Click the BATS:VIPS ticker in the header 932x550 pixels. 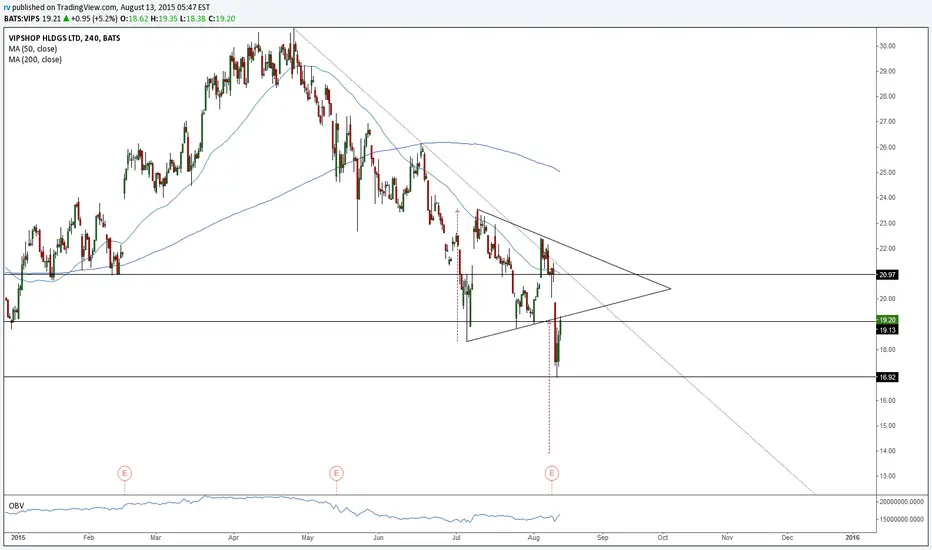tap(23, 18)
